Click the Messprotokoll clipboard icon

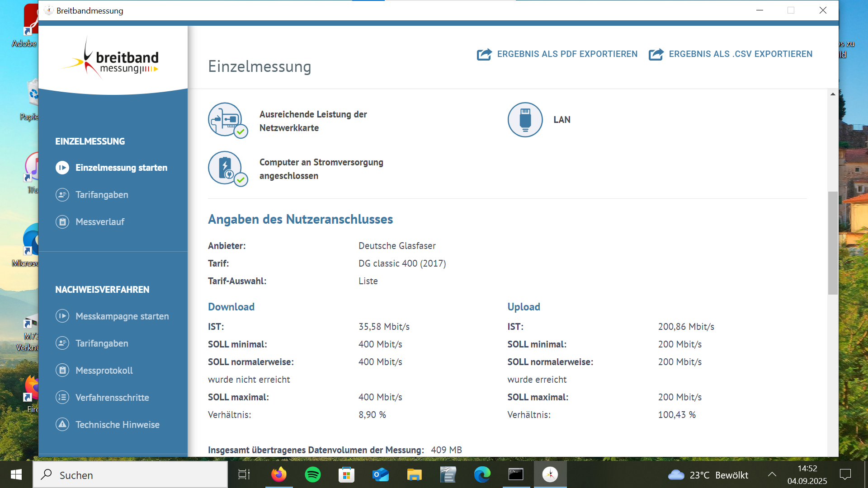(x=62, y=370)
